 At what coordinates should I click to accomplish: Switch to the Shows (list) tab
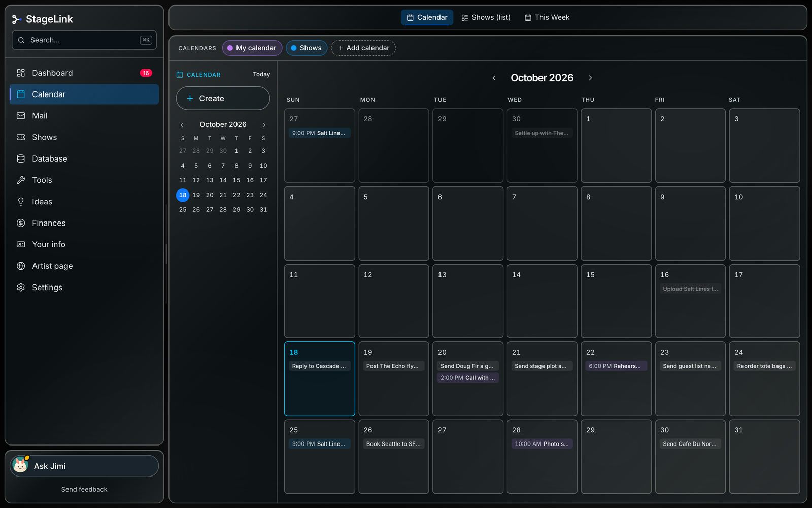pos(486,17)
